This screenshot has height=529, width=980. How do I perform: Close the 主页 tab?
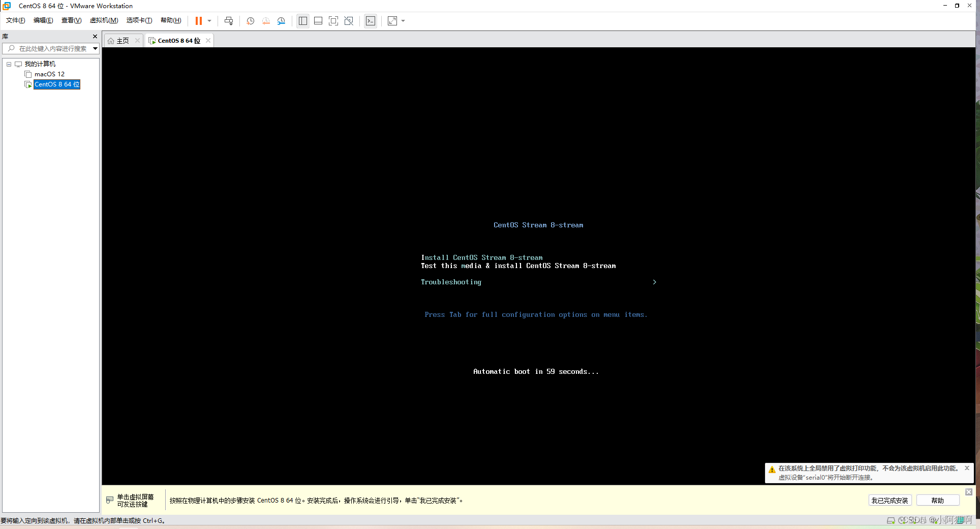point(137,41)
